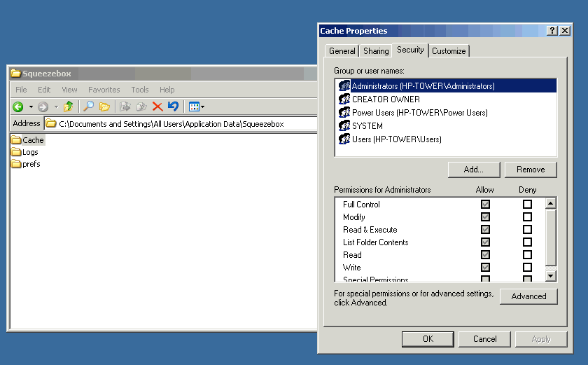Click the blue Undo arrow icon
The width and height of the screenshot is (588, 365).
click(x=173, y=106)
